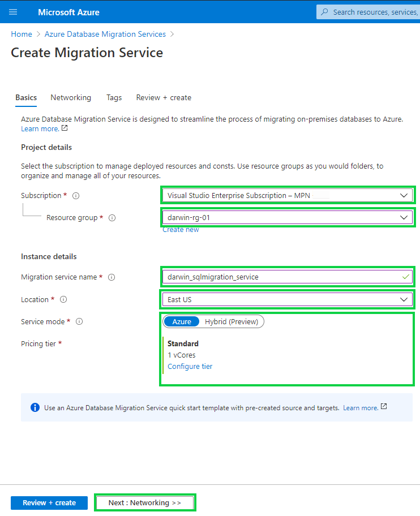Image resolution: width=420 pixels, height=516 pixels.
Task: Click the external link icon in the quick start banner
Action: (x=384, y=406)
